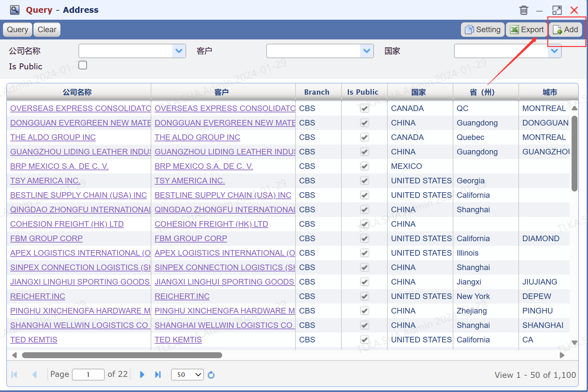Go to the first page
Viewport: 588px width, 392px height.
click(x=14, y=375)
